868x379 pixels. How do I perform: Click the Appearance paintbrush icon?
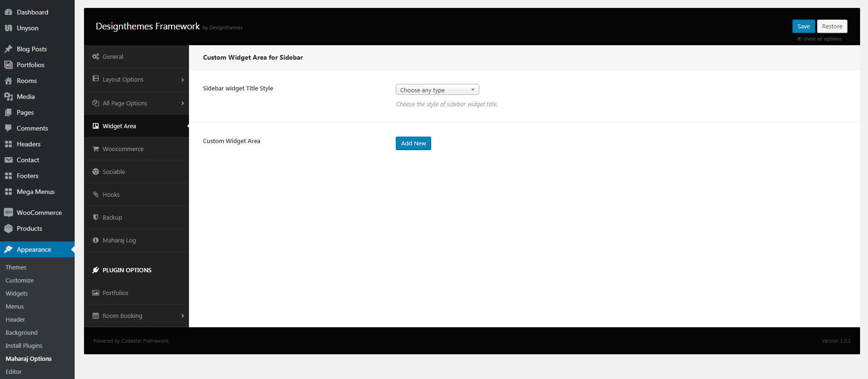(8, 249)
